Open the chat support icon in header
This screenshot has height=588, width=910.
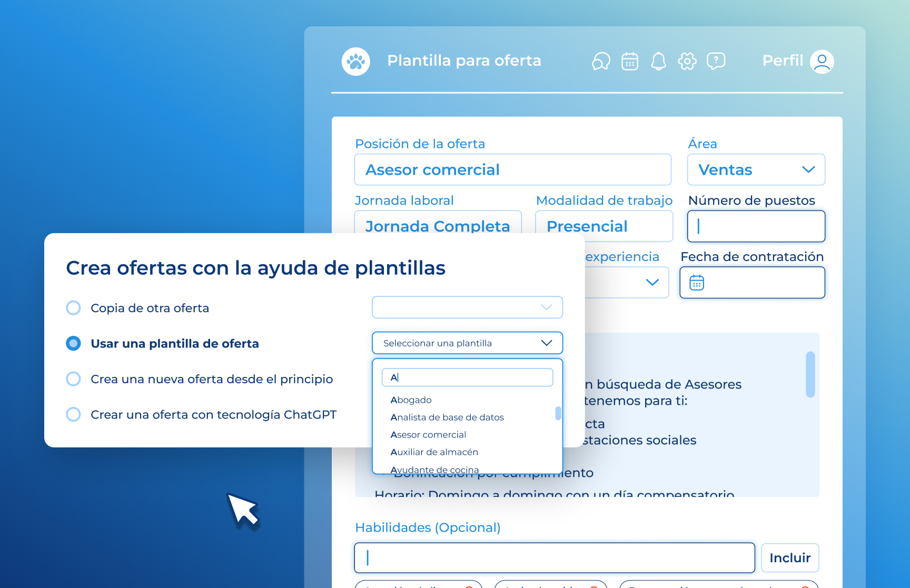(x=600, y=61)
